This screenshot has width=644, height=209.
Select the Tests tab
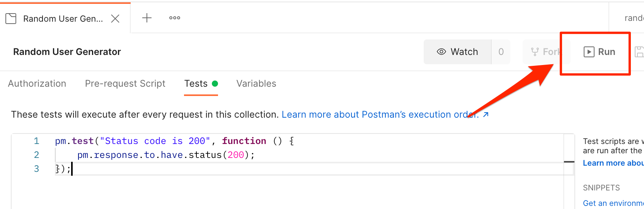196,84
